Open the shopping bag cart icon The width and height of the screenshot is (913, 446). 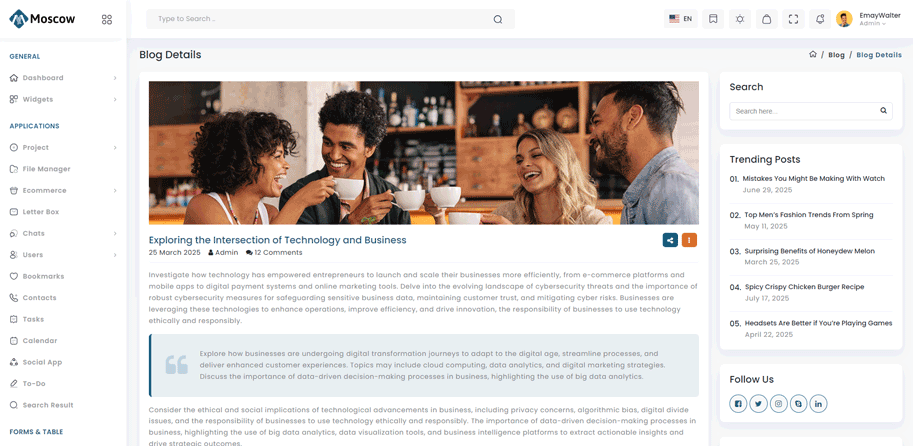point(766,19)
